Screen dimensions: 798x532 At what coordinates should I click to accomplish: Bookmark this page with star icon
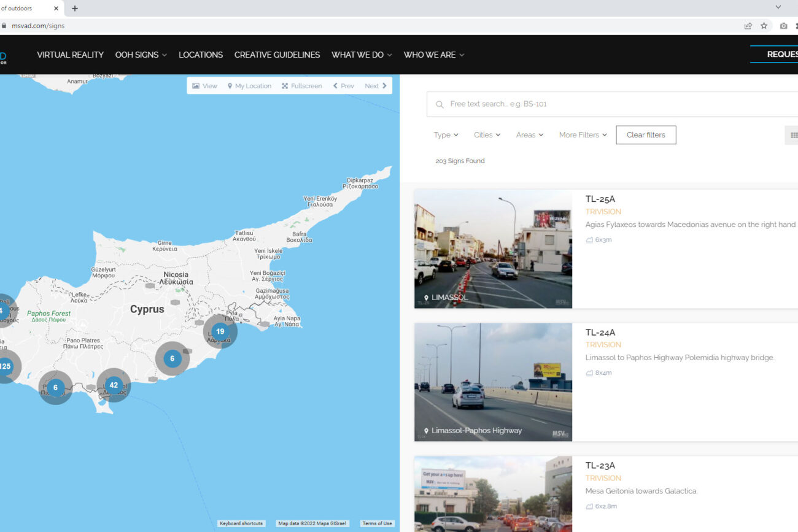click(x=764, y=26)
